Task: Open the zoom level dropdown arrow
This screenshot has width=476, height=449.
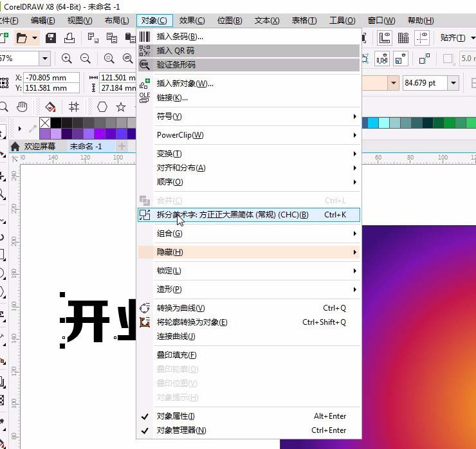Action: tap(45, 59)
